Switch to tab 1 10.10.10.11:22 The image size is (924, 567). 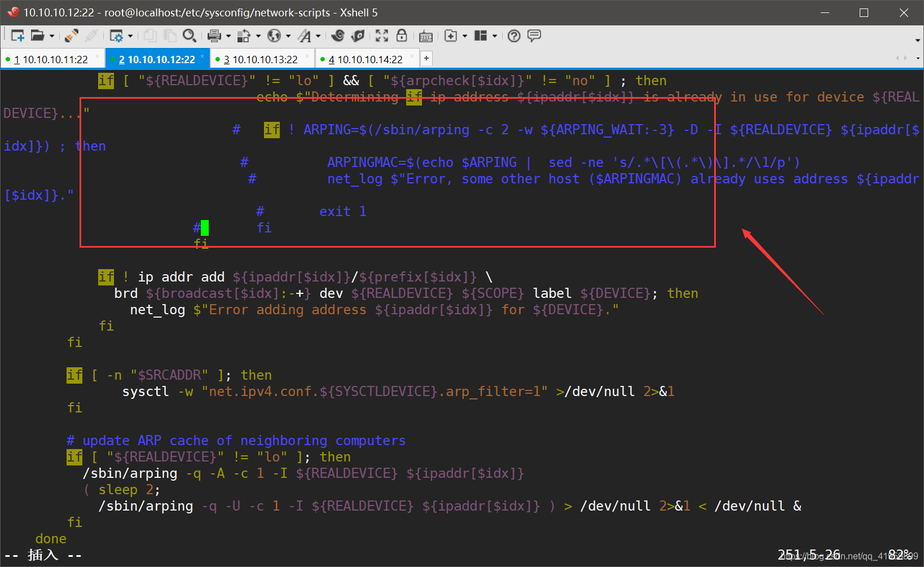click(51, 59)
